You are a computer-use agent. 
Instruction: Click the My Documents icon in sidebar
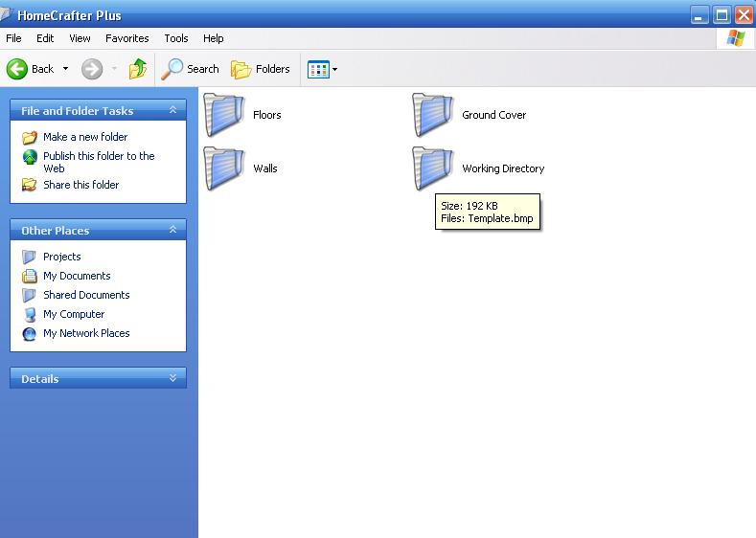[30, 276]
